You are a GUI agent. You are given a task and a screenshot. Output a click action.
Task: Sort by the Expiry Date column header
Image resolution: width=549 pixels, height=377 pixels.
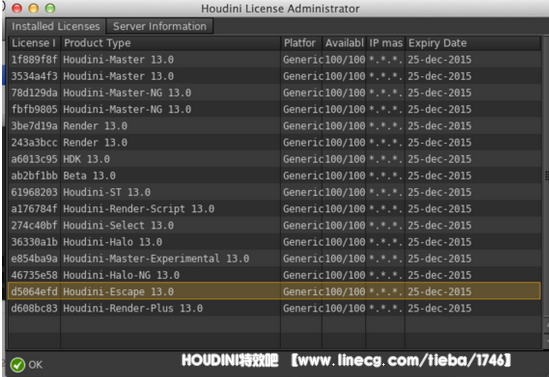tap(473, 43)
